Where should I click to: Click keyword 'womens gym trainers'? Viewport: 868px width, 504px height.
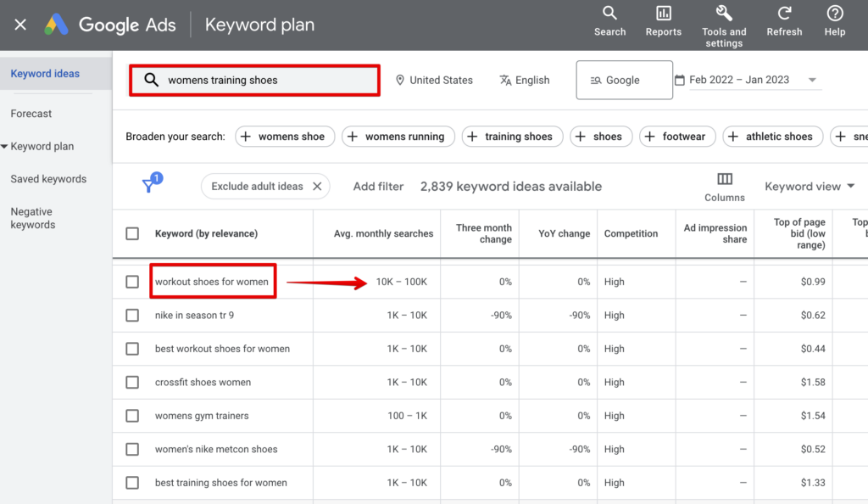pos(202,416)
